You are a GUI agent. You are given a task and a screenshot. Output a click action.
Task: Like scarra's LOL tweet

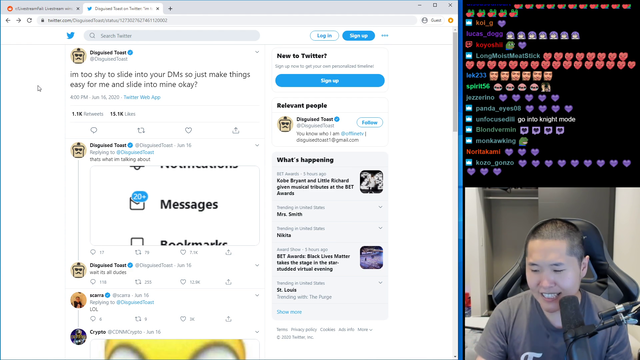click(183, 319)
